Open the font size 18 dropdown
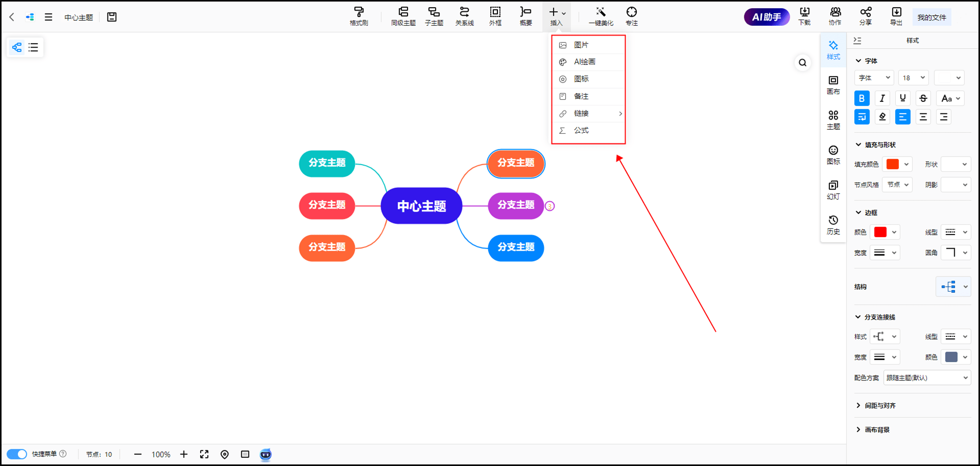 913,78
